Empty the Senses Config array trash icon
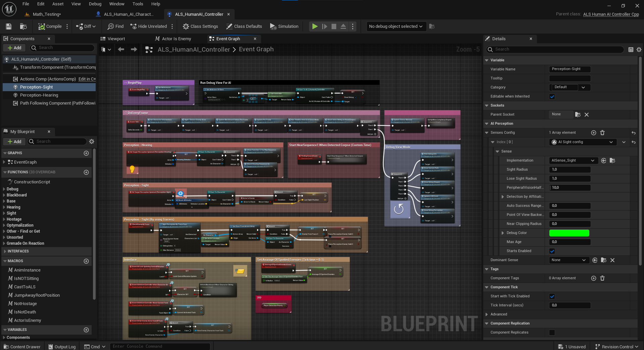The image size is (644, 350). tap(602, 133)
